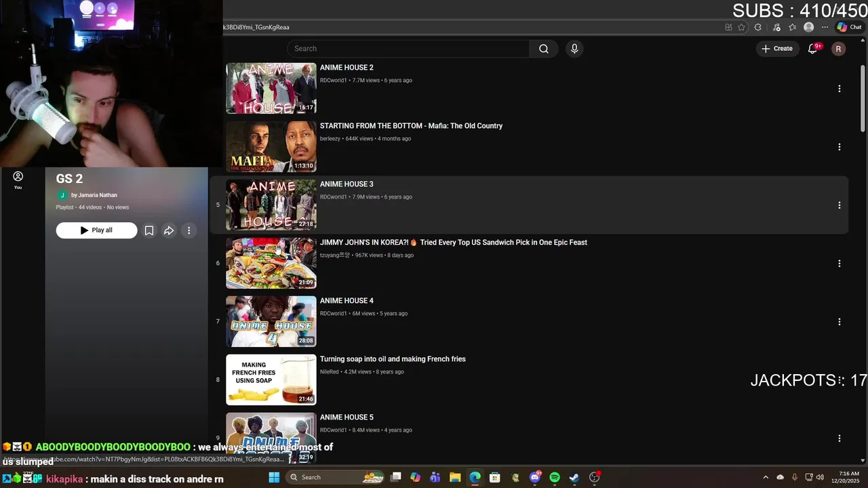Open French fries using soap thumbnail
868x488 pixels.
(271, 380)
